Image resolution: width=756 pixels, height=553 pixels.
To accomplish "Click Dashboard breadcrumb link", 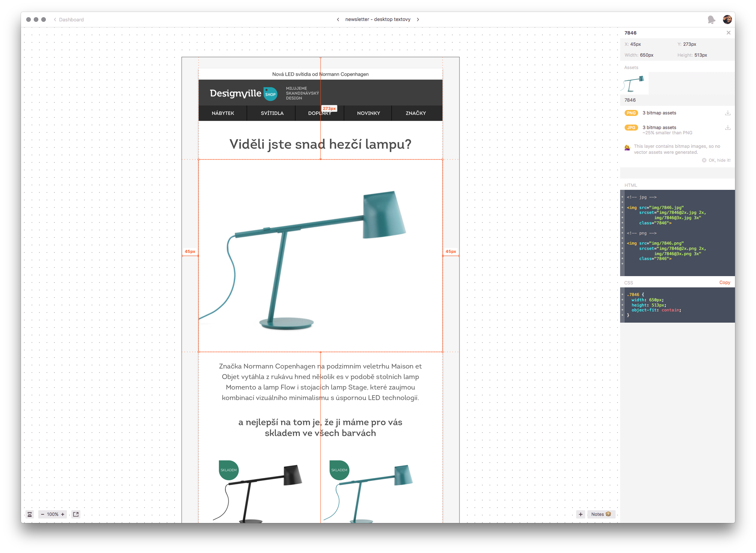I will pyautogui.click(x=71, y=19).
